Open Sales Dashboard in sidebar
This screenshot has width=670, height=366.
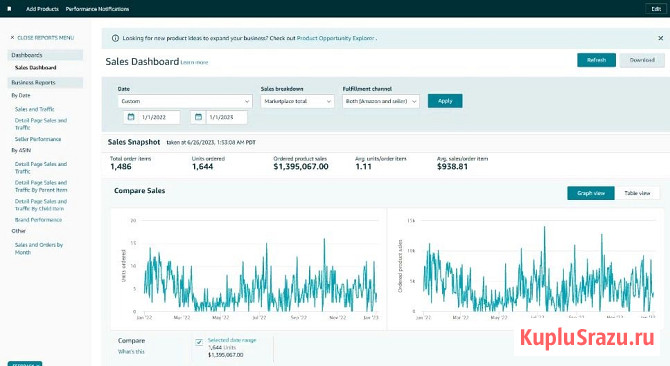35,67
